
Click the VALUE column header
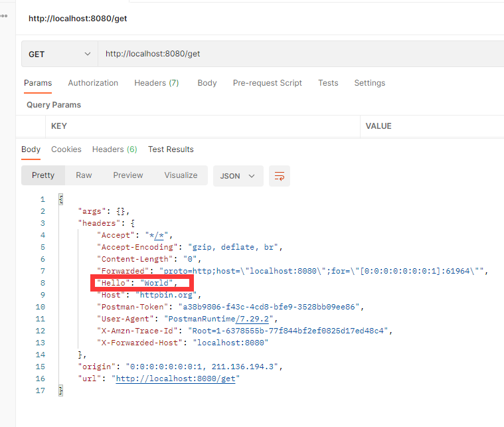click(378, 126)
